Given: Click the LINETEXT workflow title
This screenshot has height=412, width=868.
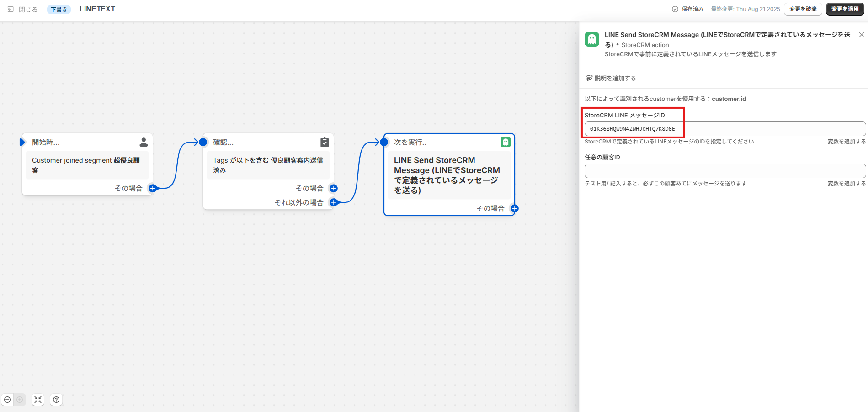Looking at the screenshot, I should tap(97, 9).
